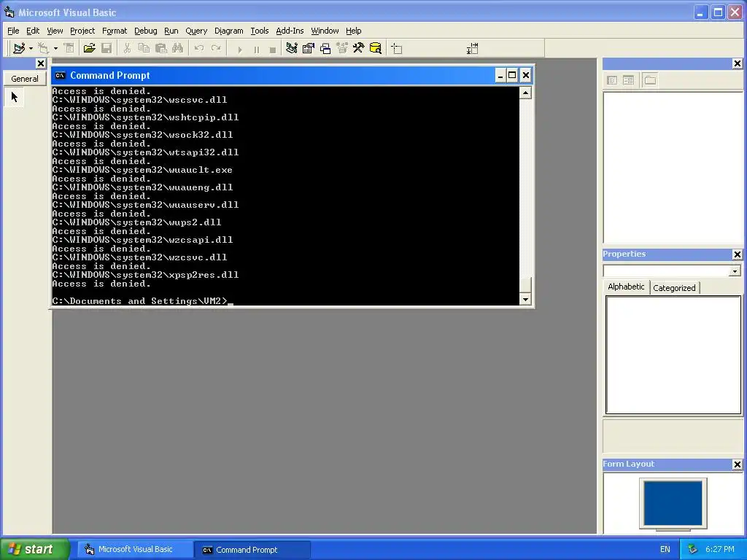Click the Start run play icon
The width and height of the screenshot is (747, 560).
click(x=239, y=49)
